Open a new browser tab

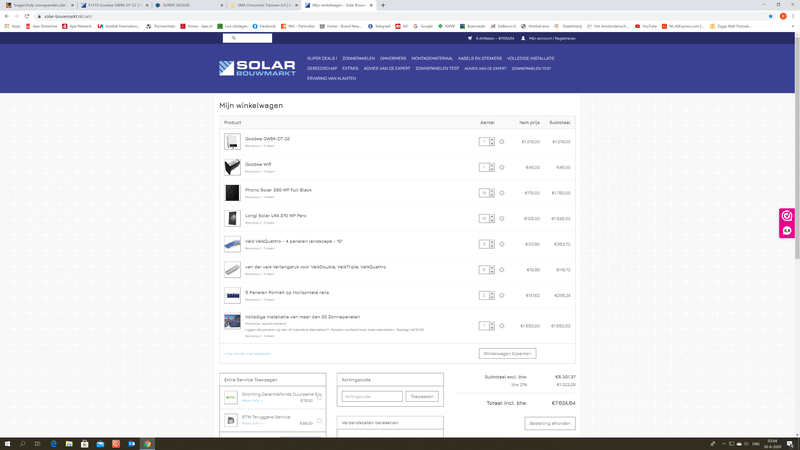[x=383, y=5]
